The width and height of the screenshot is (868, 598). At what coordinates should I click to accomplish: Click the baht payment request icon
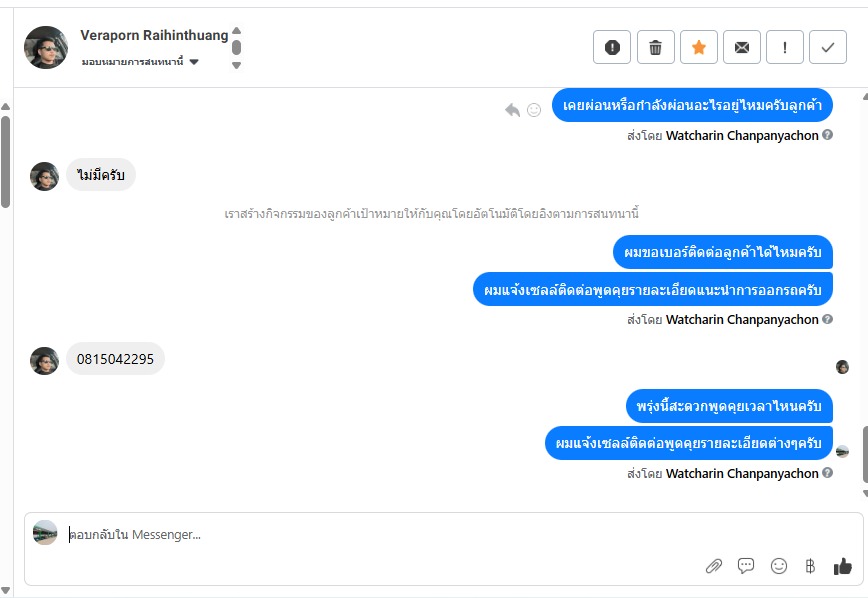click(x=810, y=566)
